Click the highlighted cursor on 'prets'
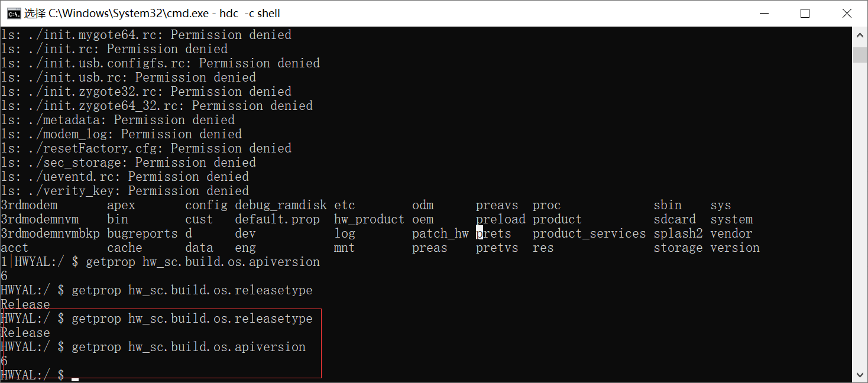The height and width of the screenshot is (383, 868). 480,233
